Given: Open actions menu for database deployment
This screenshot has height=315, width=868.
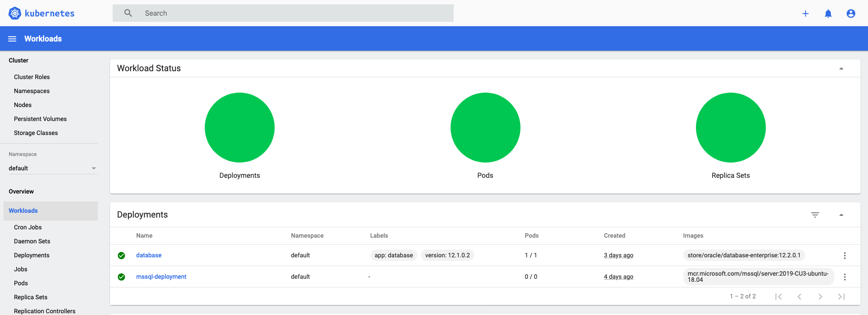Looking at the screenshot, I should [x=845, y=256].
